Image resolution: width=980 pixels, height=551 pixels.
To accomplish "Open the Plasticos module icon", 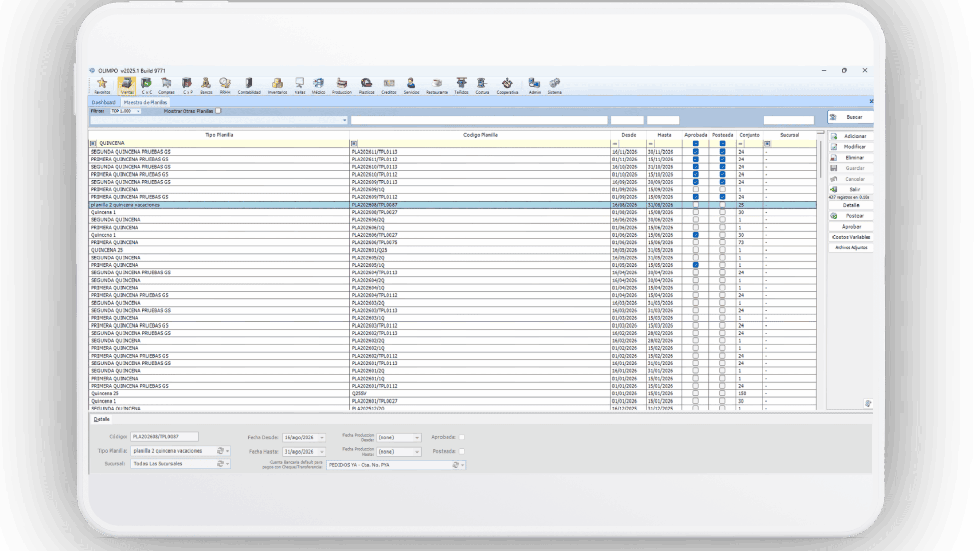I will click(366, 86).
